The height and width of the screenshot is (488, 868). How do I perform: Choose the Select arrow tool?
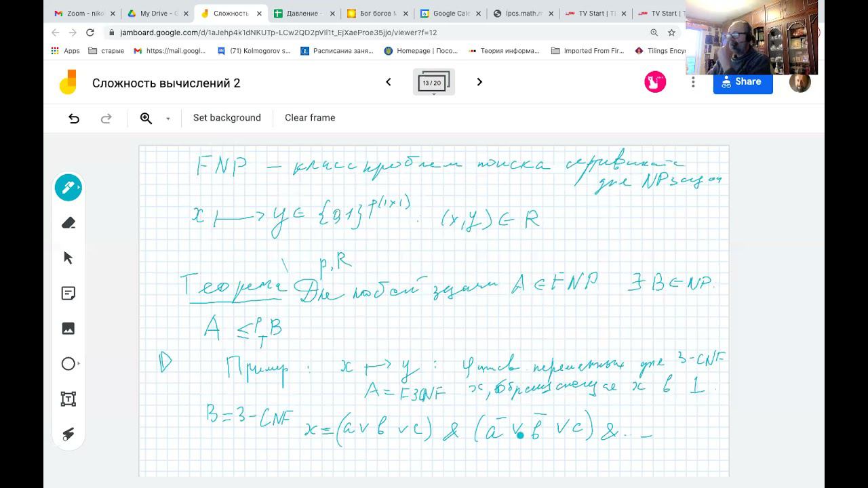coord(68,258)
